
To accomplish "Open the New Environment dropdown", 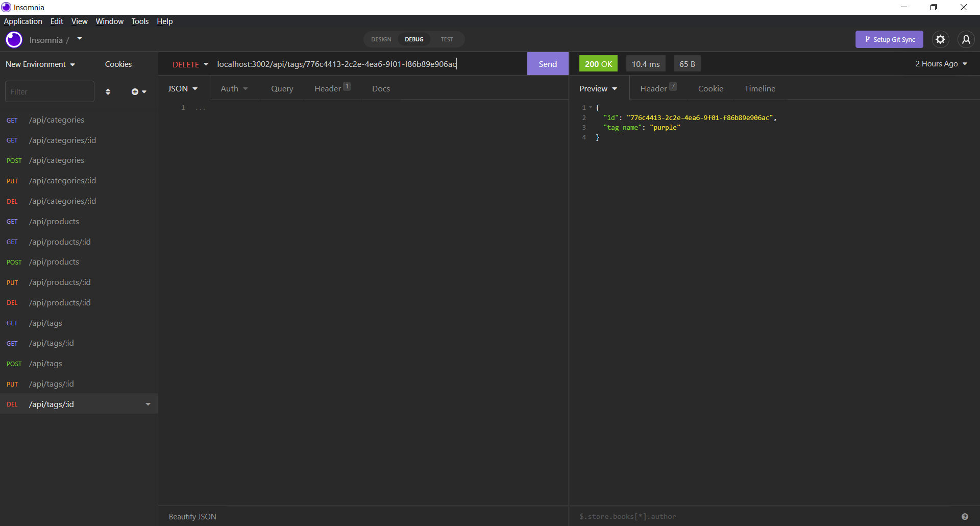I will click(x=40, y=64).
